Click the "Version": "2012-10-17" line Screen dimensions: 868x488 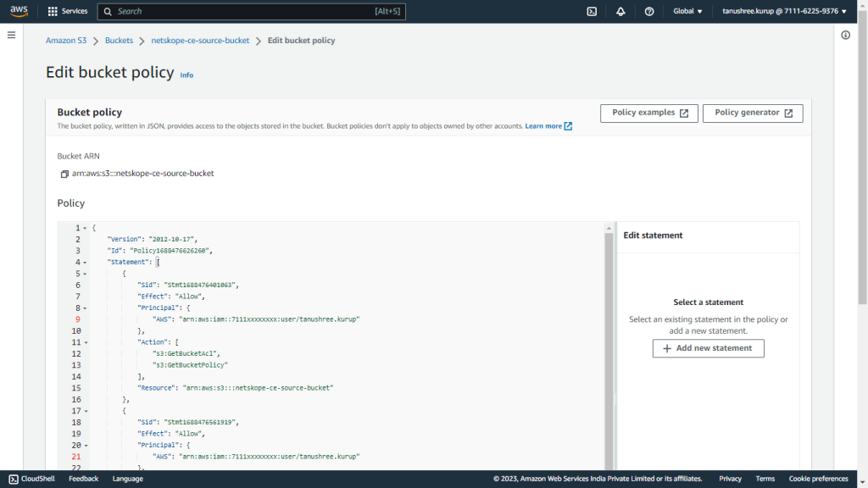pos(153,240)
